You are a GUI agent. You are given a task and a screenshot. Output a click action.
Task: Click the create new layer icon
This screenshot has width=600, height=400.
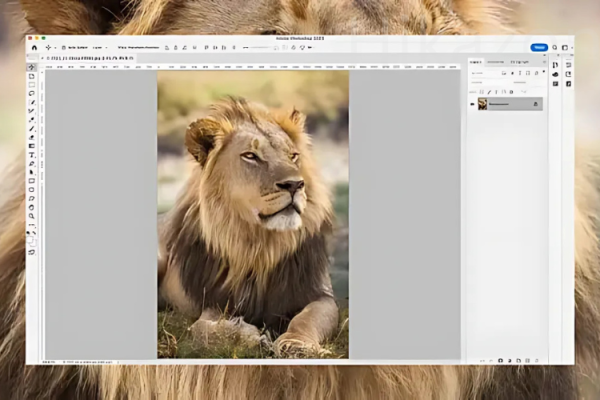(x=527, y=361)
